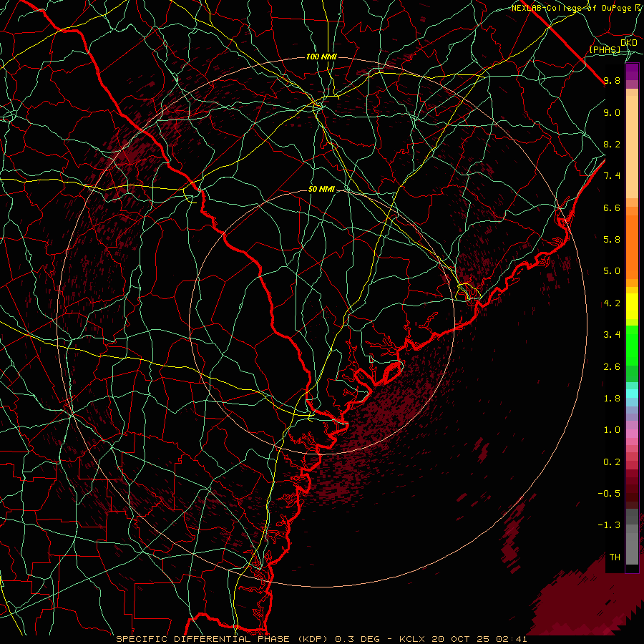The height and width of the screenshot is (644, 644).
Task: Click the 9.8 value on the scale
Action: coord(612,80)
